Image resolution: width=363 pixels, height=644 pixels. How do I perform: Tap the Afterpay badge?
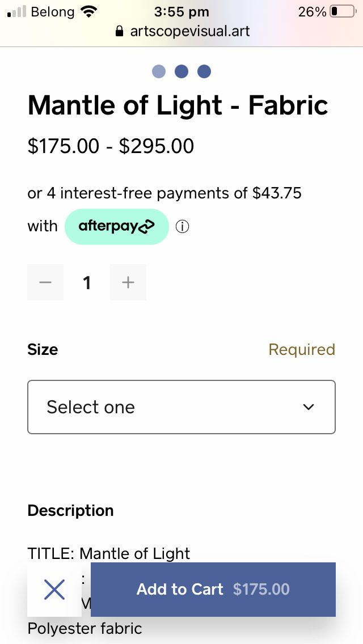117,226
